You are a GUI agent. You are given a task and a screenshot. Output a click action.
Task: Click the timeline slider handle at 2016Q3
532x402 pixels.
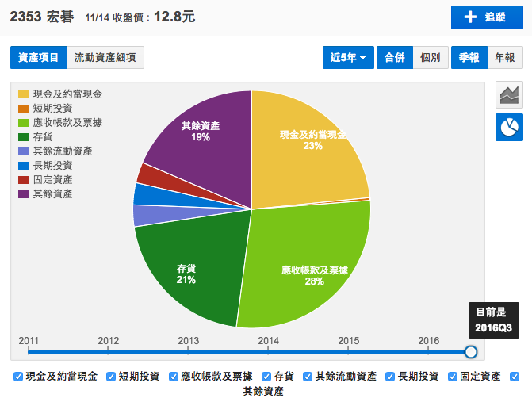[471, 351]
